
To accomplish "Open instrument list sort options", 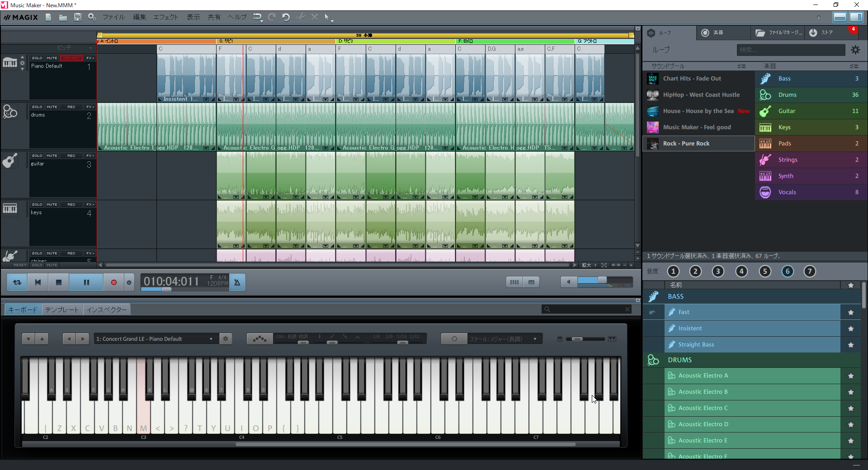I will [x=854, y=66].
